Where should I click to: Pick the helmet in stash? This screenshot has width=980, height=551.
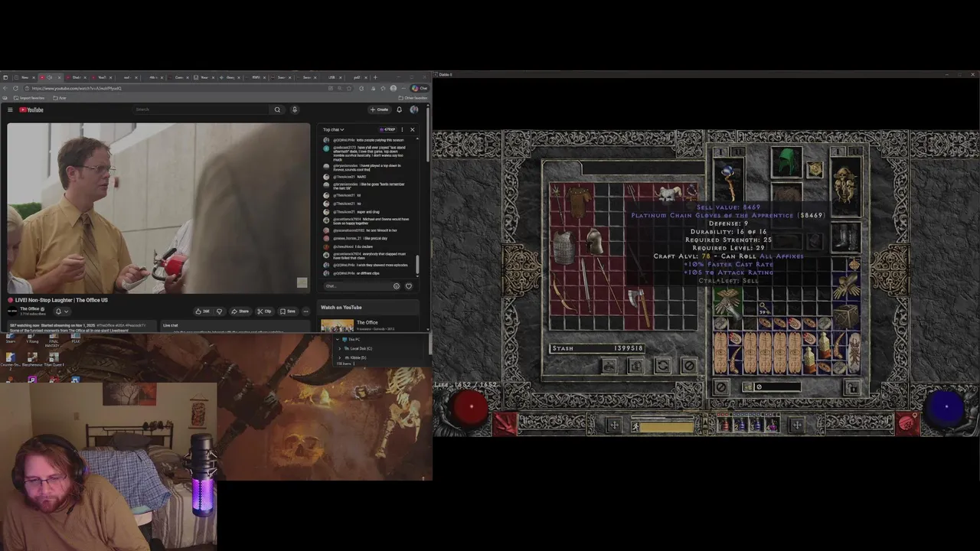[595, 242]
